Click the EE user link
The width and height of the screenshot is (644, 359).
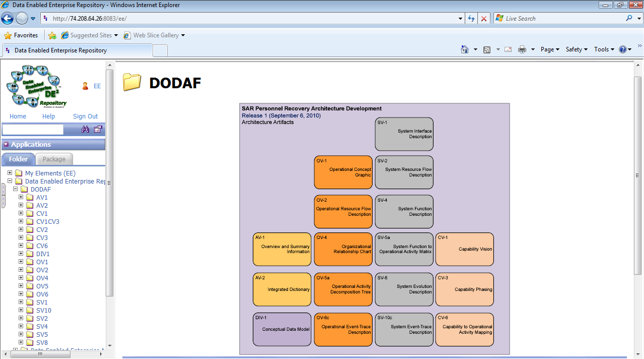point(97,86)
